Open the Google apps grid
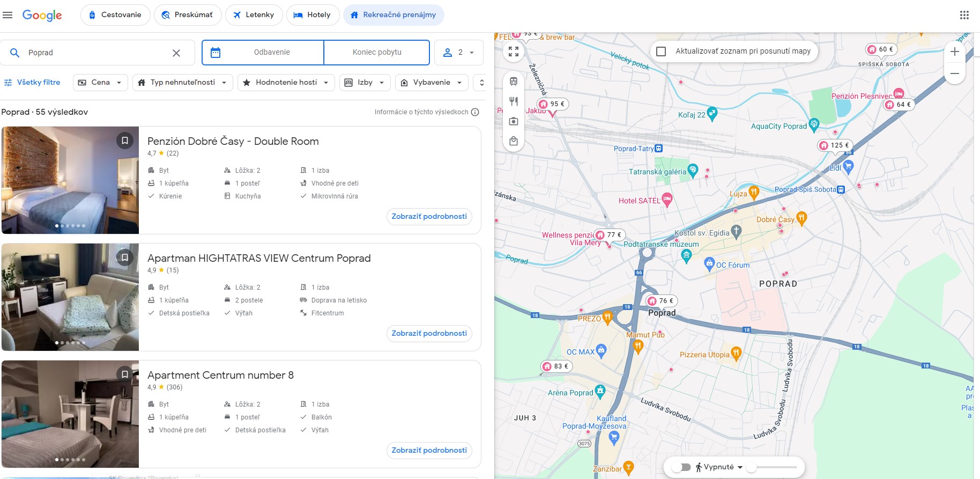The image size is (980, 479). (x=964, y=15)
